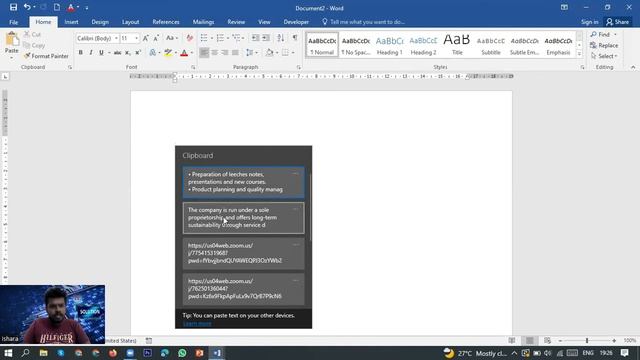Decrease paragraph indent
The image size is (640, 360).
pos(255,38)
